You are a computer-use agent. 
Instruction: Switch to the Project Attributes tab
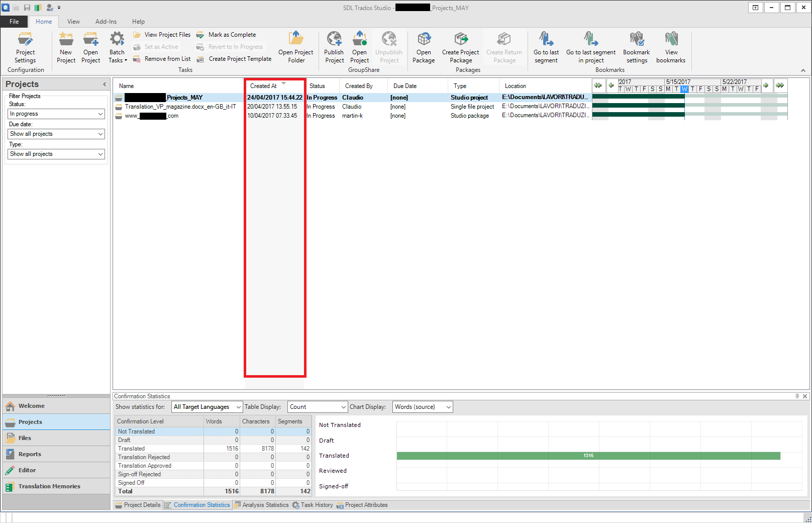pyautogui.click(x=362, y=505)
